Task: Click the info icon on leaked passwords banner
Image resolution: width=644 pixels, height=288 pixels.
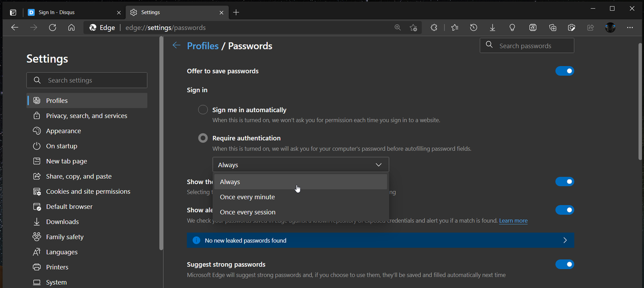Action: (196, 240)
